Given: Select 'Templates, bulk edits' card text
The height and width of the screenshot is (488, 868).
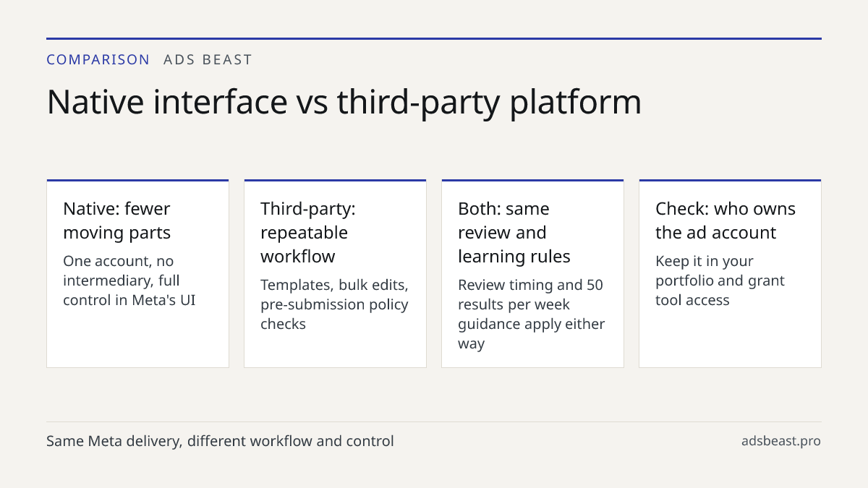Looking at the screenshot, I should coord(334,304).
